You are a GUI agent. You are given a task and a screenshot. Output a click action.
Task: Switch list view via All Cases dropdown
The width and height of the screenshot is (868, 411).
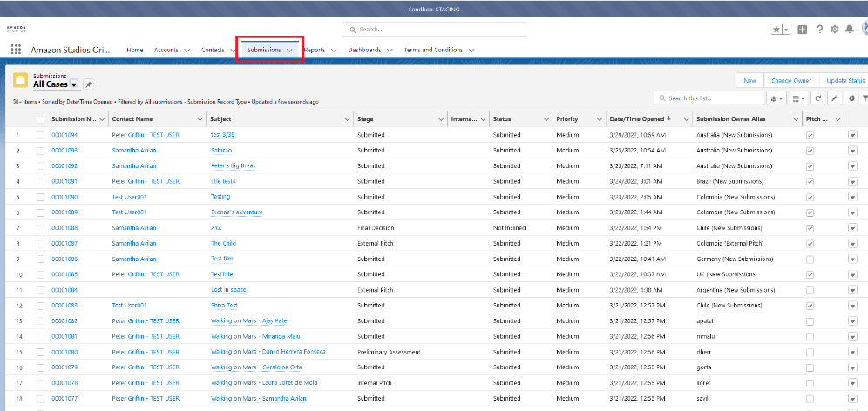[74, 84]
